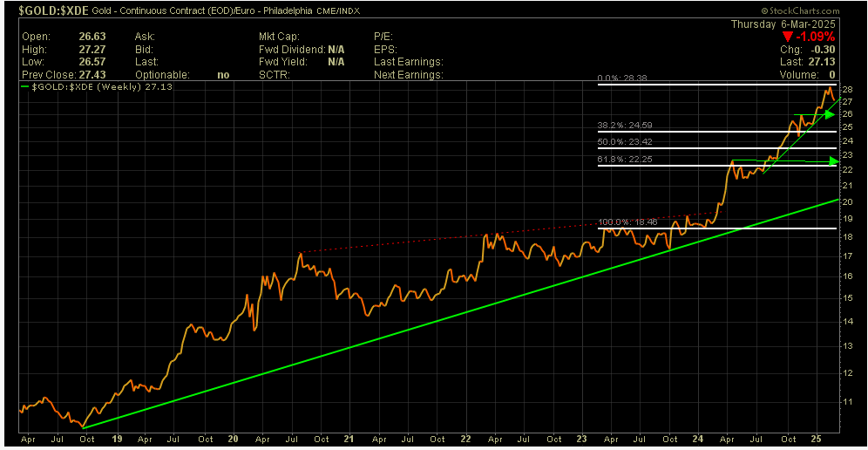Viewport: 868px width, 450px height.
Task: Click the Volume value 0
Action: (x=832, y=75)
